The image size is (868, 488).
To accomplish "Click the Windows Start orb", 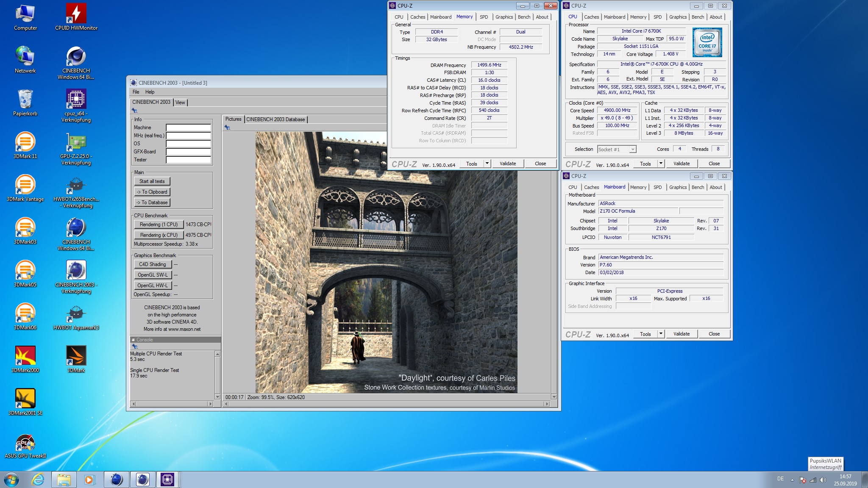I will [x=11, y=480].
